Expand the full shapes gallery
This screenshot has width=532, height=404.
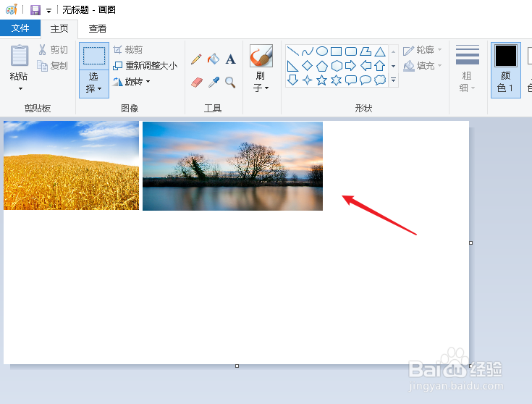(x=394, y=80)
